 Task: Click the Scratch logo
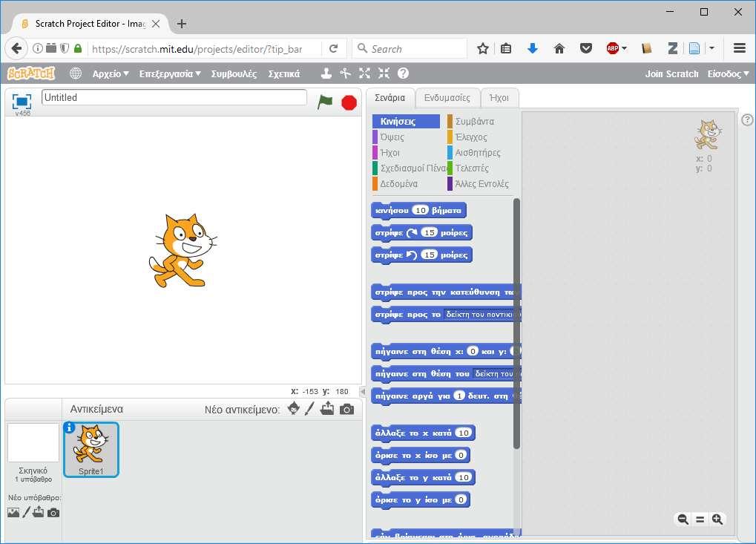click(x=31, y=73)
